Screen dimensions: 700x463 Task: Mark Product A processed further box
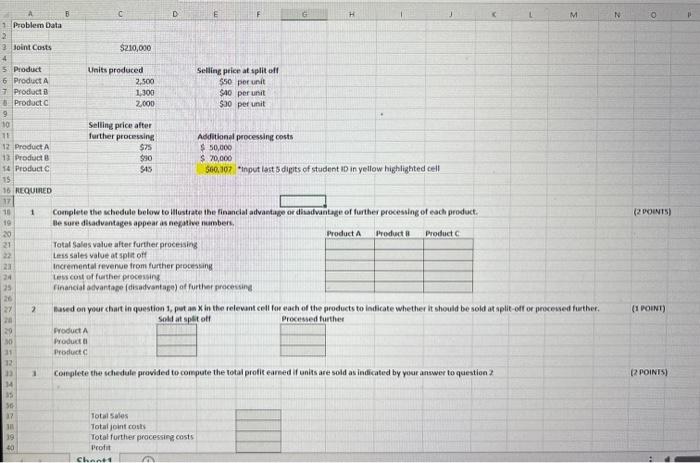click(x=303, y=330)
